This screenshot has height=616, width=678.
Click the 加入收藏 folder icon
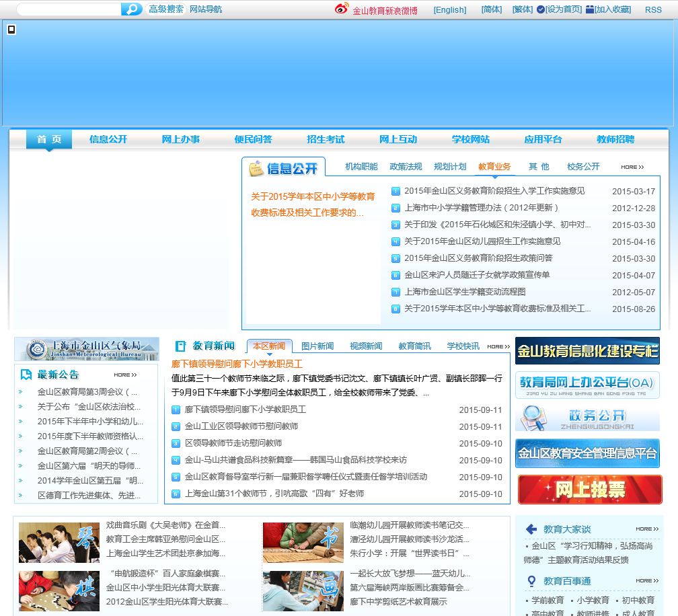coord(590,9)
